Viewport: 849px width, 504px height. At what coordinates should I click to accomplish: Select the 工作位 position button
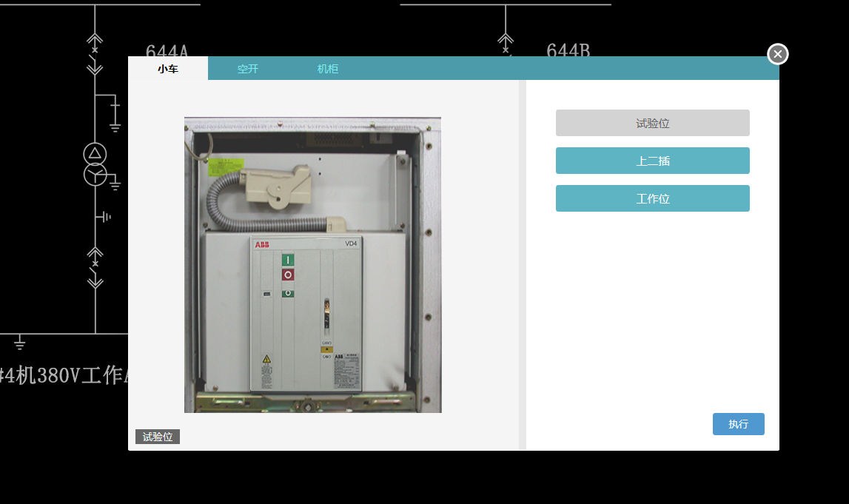tap(652, 198)
